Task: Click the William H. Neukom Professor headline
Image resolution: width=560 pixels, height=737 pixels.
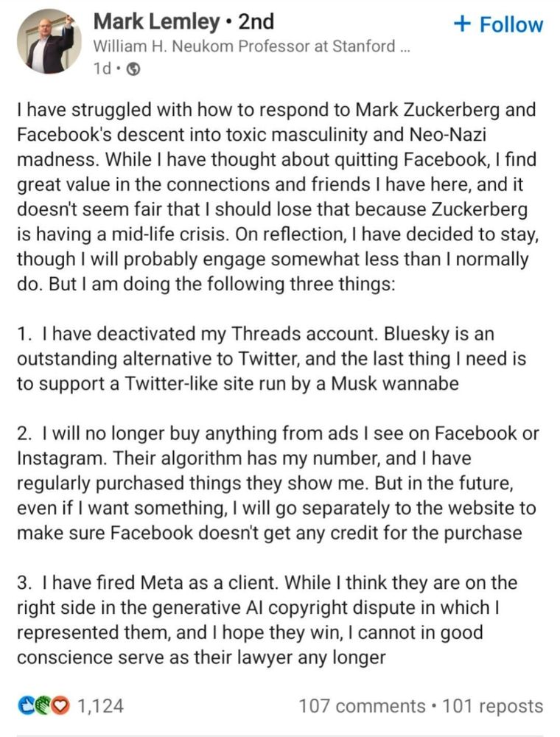Action: 245,46
